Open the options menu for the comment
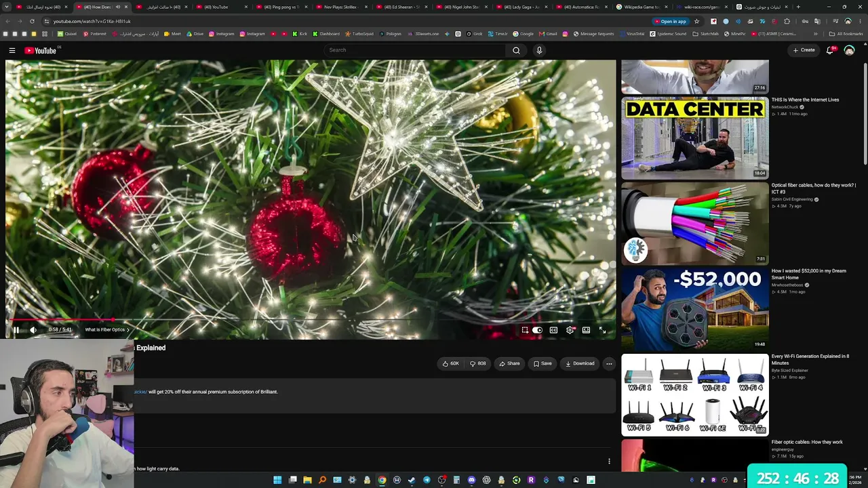868x488 pixels. (x=609, y=462)
